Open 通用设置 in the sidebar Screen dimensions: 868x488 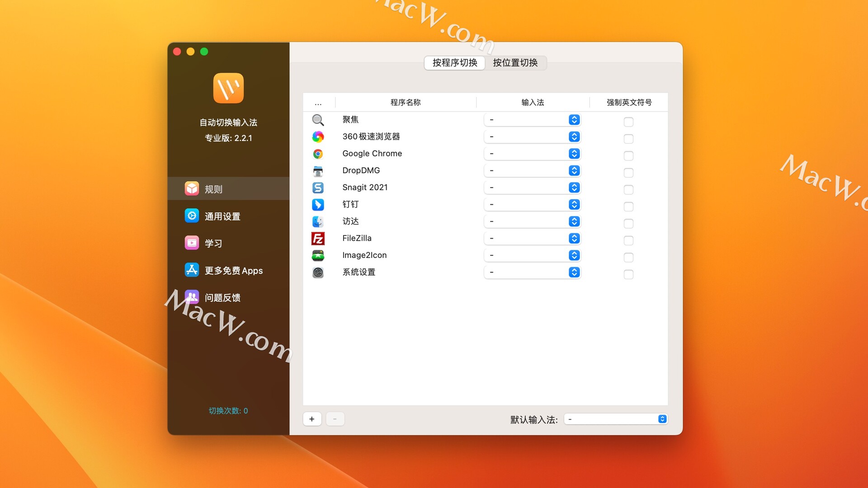[x=228, y=216]
